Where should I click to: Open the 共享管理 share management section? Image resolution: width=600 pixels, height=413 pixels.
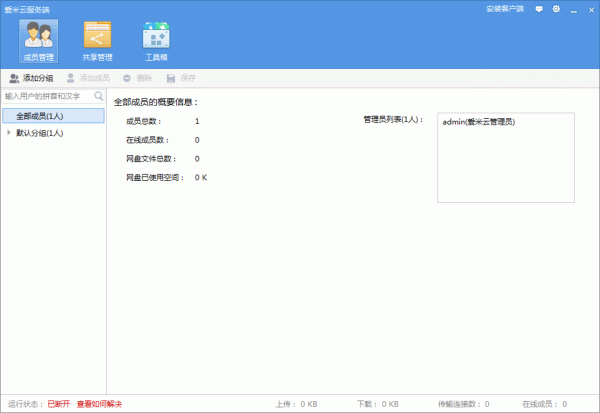pyautogui.click(x=97, y=41)
